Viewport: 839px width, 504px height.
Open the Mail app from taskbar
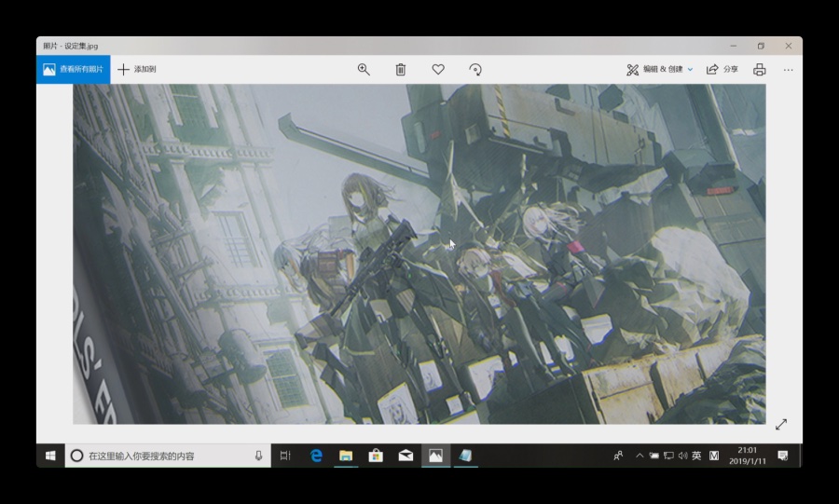406,456
